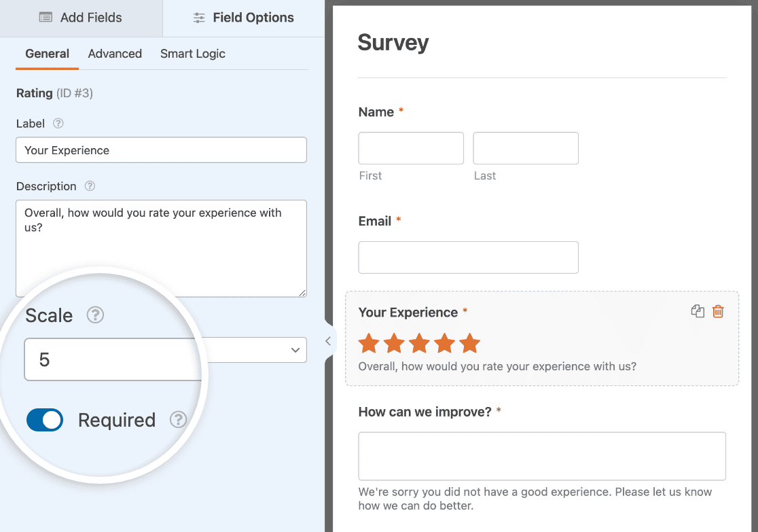Click the copy icon to duplicate the Your Experience field
The height and width of the screenshot is (532, 758).
pyautogui.click(x=698, y=311)
